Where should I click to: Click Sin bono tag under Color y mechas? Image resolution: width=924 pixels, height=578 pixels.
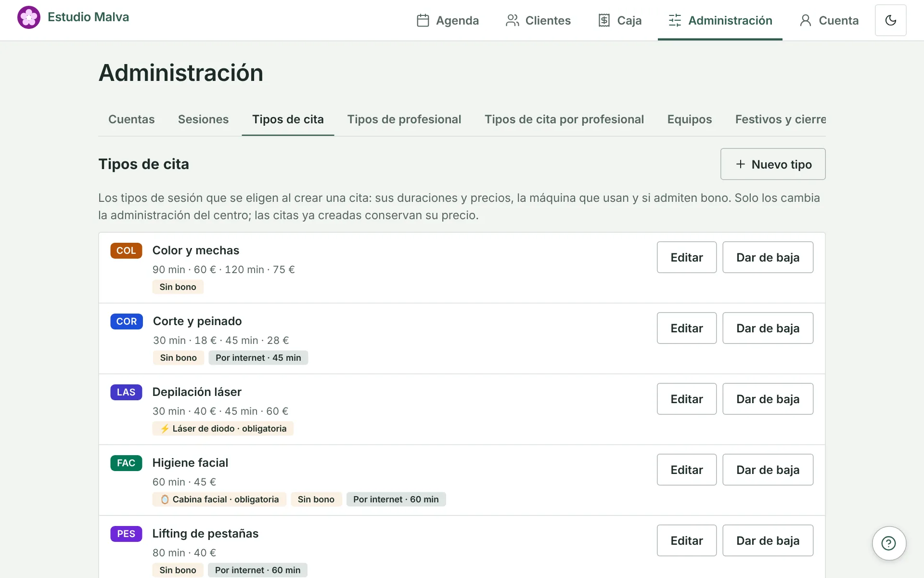pyautogui.click(x=178, y=287)
